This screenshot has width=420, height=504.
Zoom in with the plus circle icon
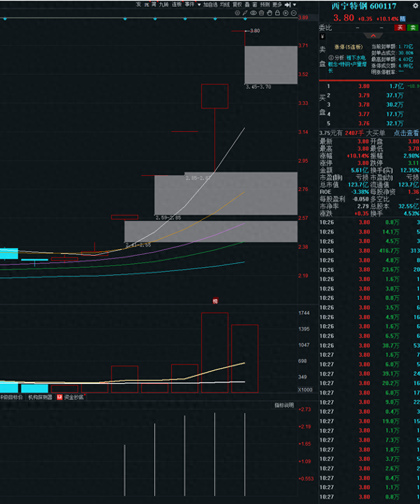(285, 13)
